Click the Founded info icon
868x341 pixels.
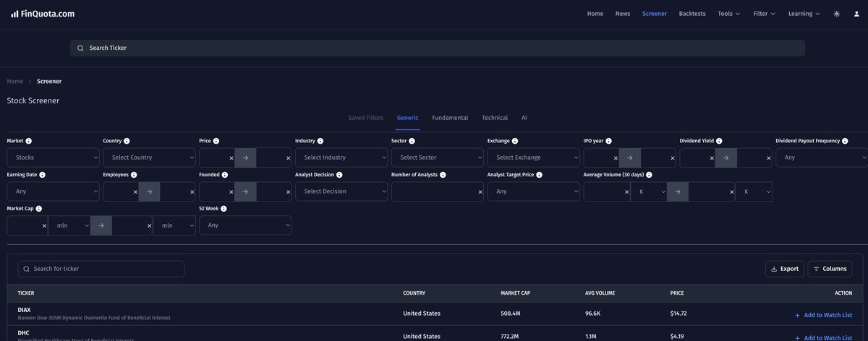click(x=225, y=175)
